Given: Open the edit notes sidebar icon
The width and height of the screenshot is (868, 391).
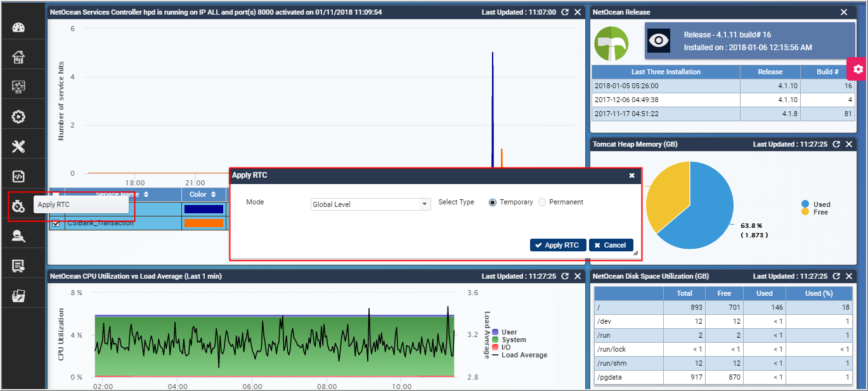Looking at the screenshot, I should click(18, 296).
